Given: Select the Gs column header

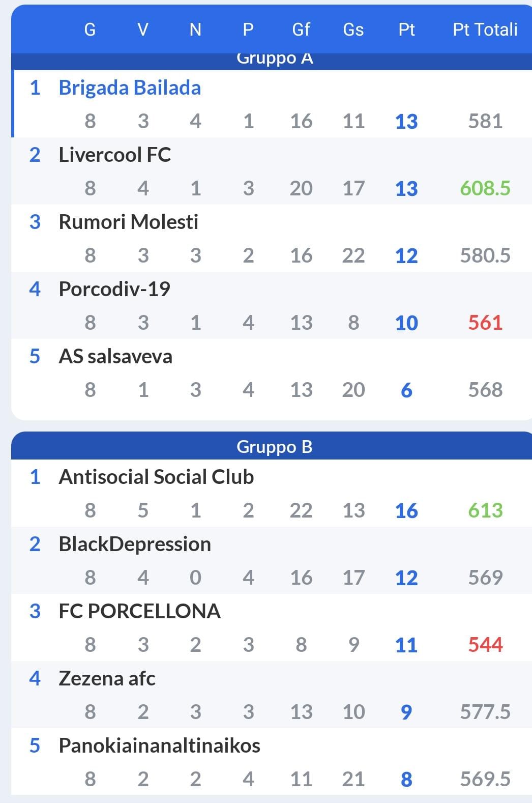Looking at the screenshot, I should [353, 30].
